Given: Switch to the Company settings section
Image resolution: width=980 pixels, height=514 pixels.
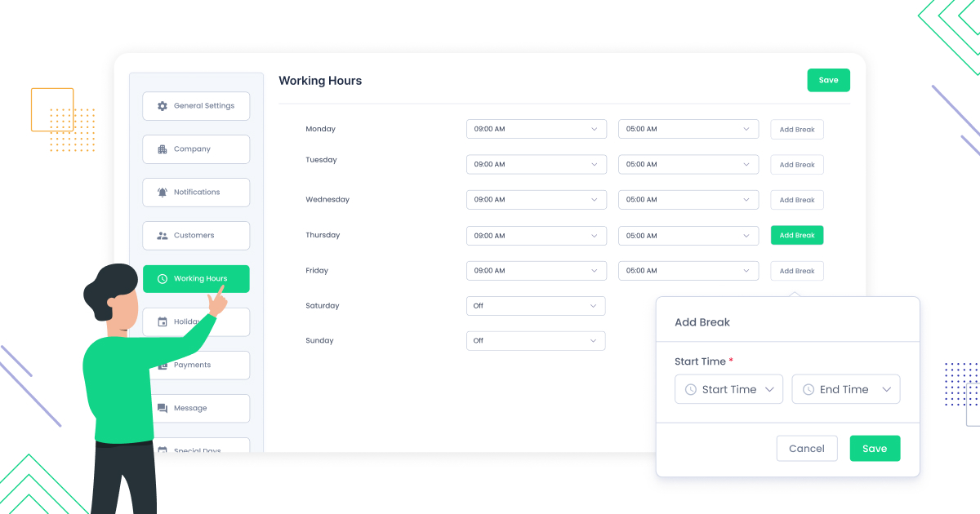Looking at the screenshot, I should pos(196,148).
